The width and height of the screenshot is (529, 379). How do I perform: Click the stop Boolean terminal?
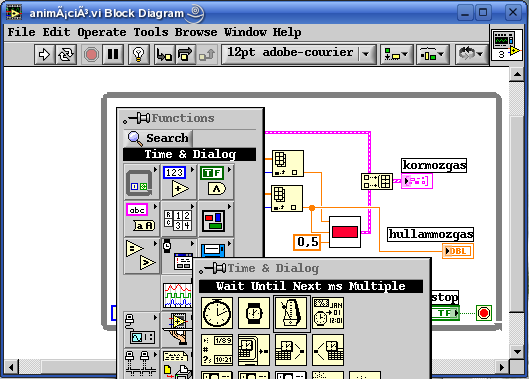tap(445, 313)
